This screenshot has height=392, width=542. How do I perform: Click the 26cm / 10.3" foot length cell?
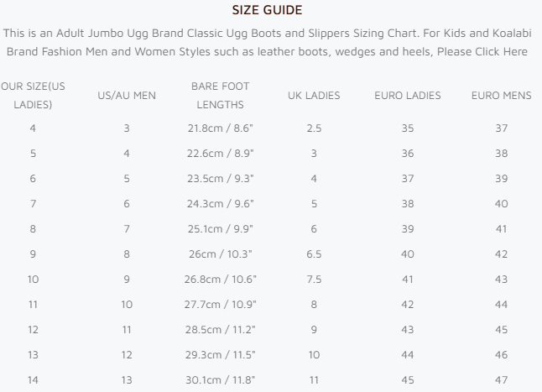[220, 253]
